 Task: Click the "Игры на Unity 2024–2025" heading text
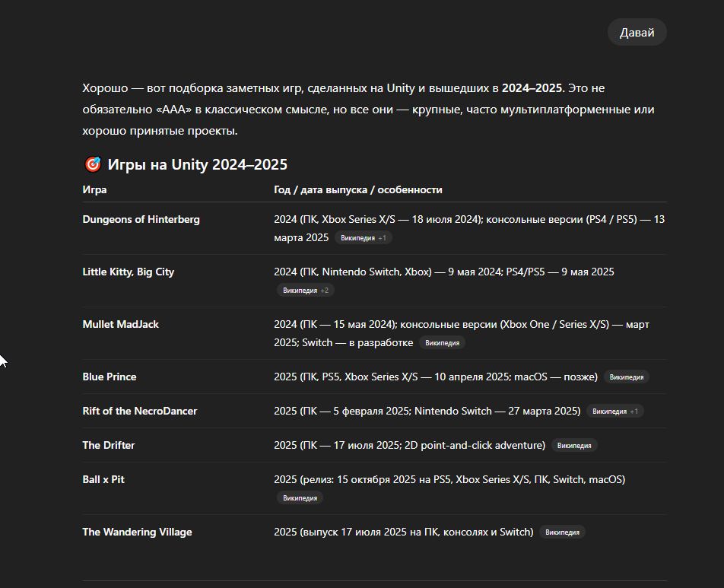pyautogui.click(x=197, y=165)
